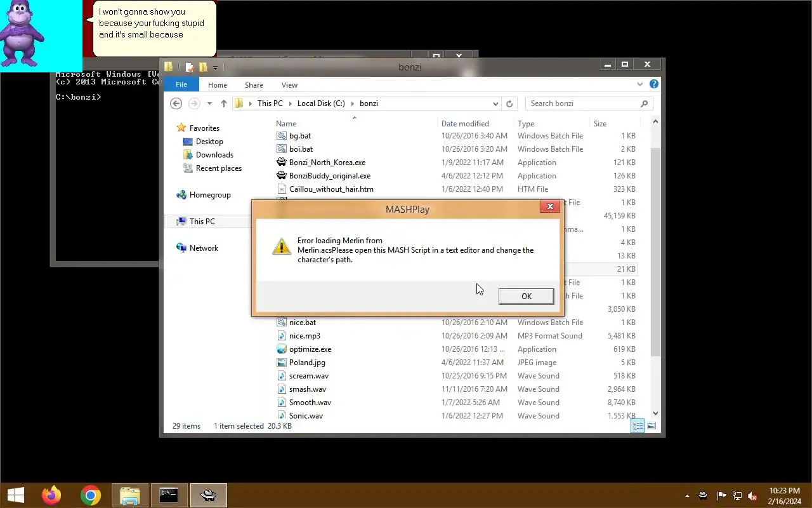
Task: Click the Back navigation arrow in Explorer
Action: tap(176, 104)
